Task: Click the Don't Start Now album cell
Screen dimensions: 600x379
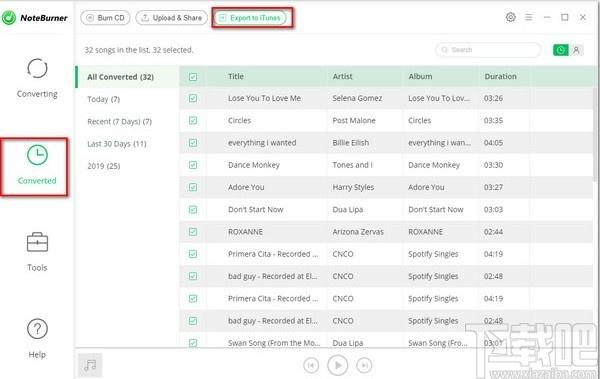Action: click(x=435, y=209)
